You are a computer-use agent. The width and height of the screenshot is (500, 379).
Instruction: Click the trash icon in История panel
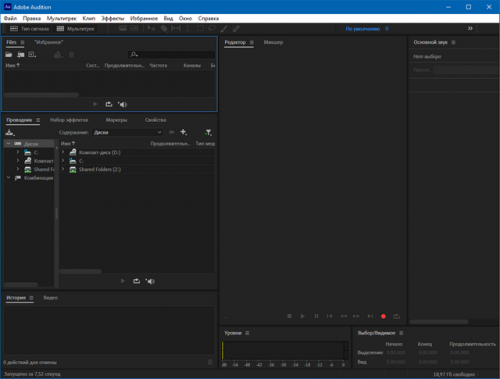pos(210,362)
